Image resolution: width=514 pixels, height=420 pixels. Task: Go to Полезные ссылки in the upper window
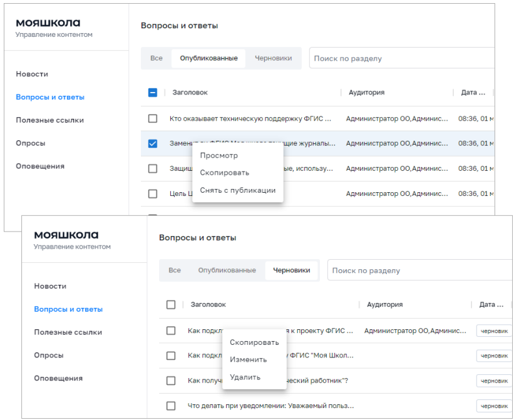pos(50,120)
